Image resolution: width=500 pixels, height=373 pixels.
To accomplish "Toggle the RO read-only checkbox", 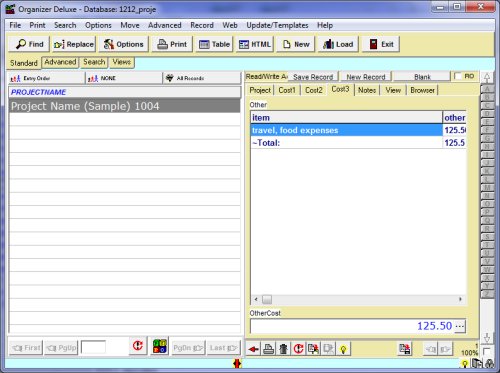I will 458,76.
